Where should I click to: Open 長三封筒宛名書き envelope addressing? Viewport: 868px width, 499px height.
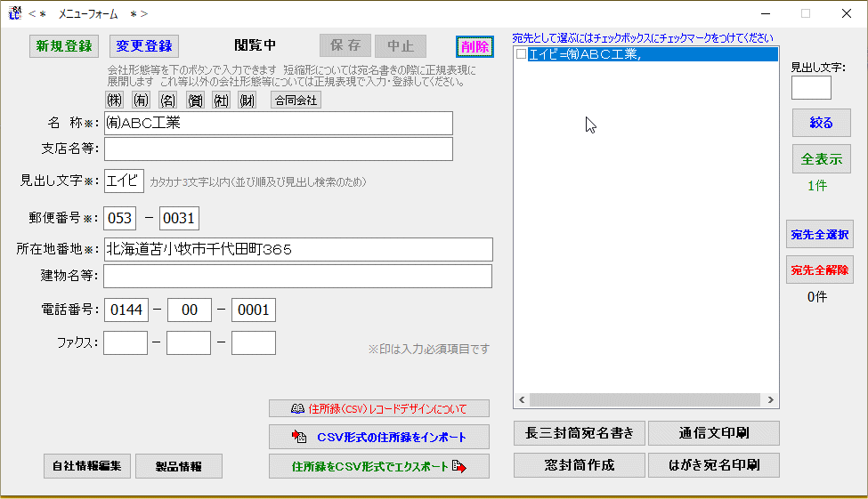click(579, 434)
